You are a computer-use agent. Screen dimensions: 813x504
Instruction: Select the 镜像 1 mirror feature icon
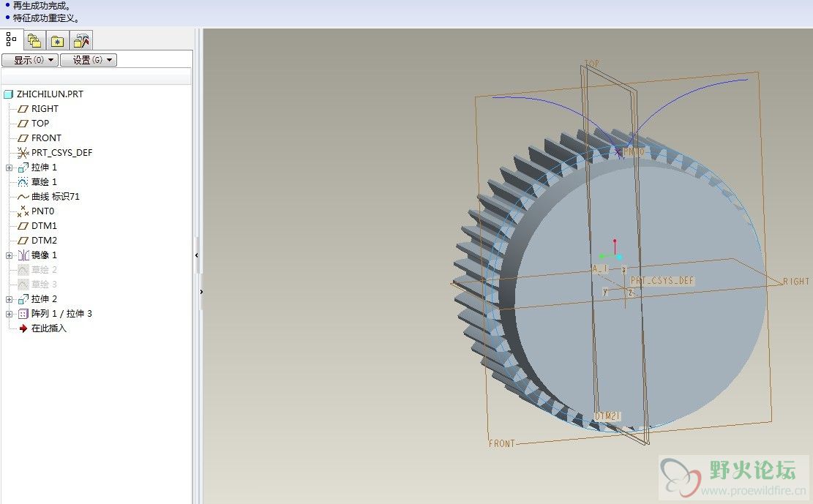[23, 255]
